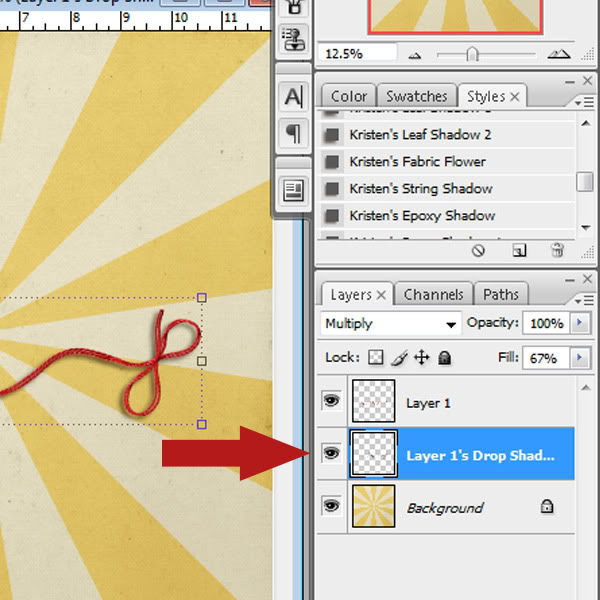Click the 12.5% zoom field

coord(357,54)
